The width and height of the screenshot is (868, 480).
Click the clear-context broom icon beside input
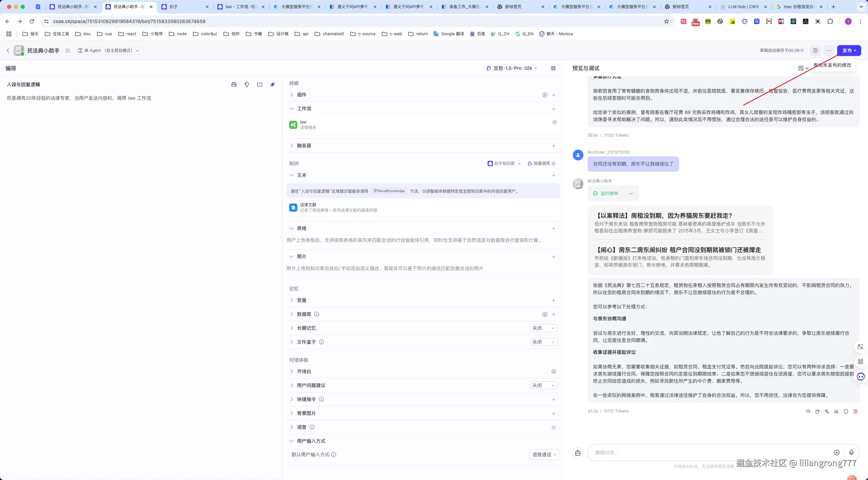(578, 453)
